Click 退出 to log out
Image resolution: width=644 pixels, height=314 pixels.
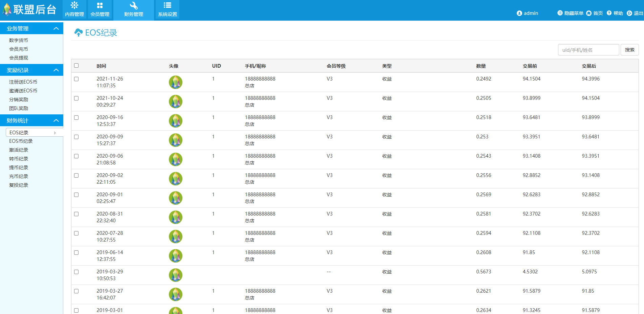pos(635,13)
